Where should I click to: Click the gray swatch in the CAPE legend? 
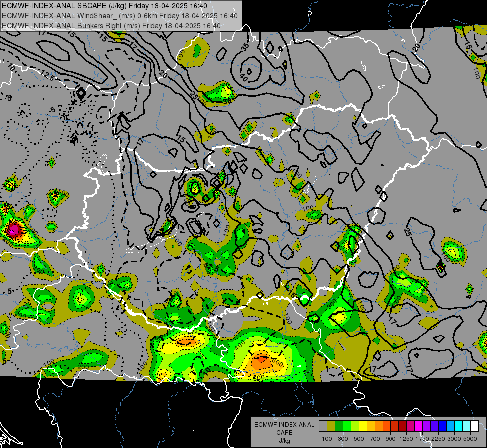323,426
